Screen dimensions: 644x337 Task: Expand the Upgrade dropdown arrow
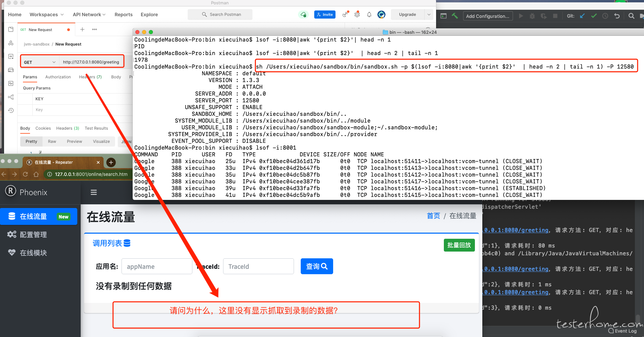tap(429, 15)
